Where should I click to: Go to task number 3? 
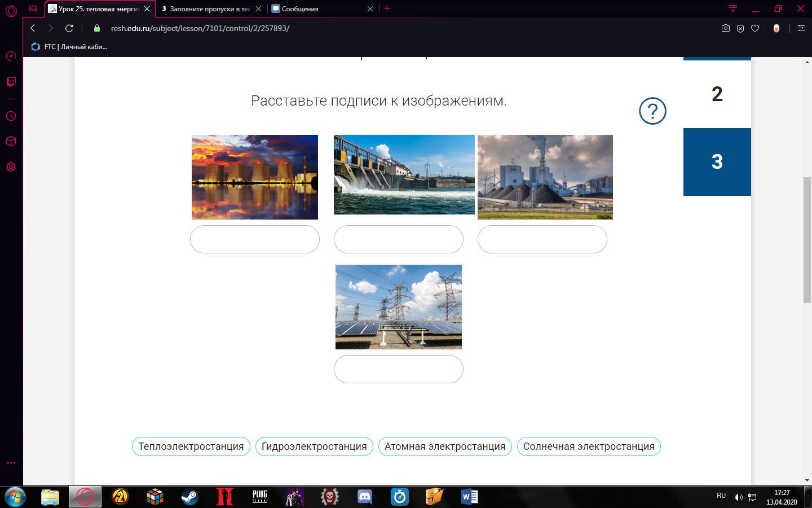pyautogui.click(x=717, y=162)
